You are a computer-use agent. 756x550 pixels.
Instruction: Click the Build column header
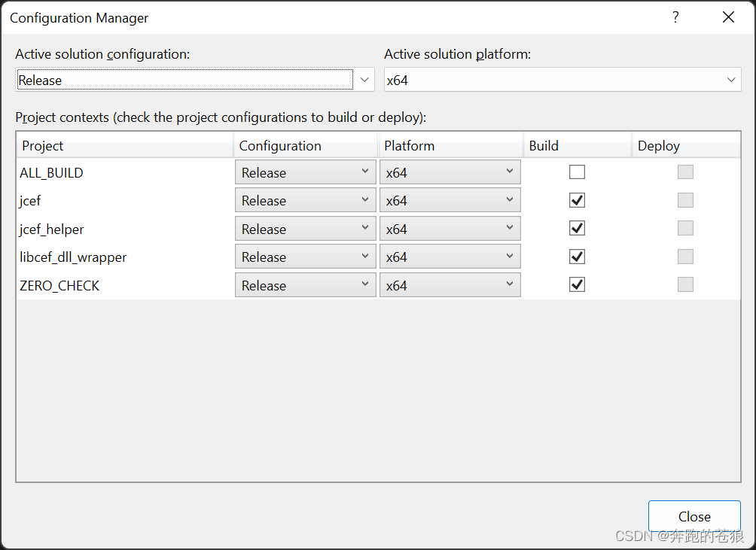click(576, 146)
